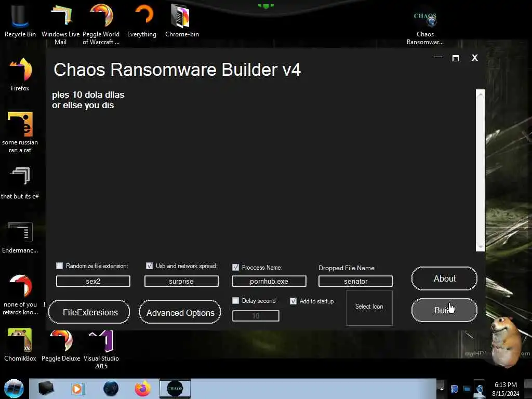Select the Firefox desktop icon
532x399 pixels.
(20, 75)
